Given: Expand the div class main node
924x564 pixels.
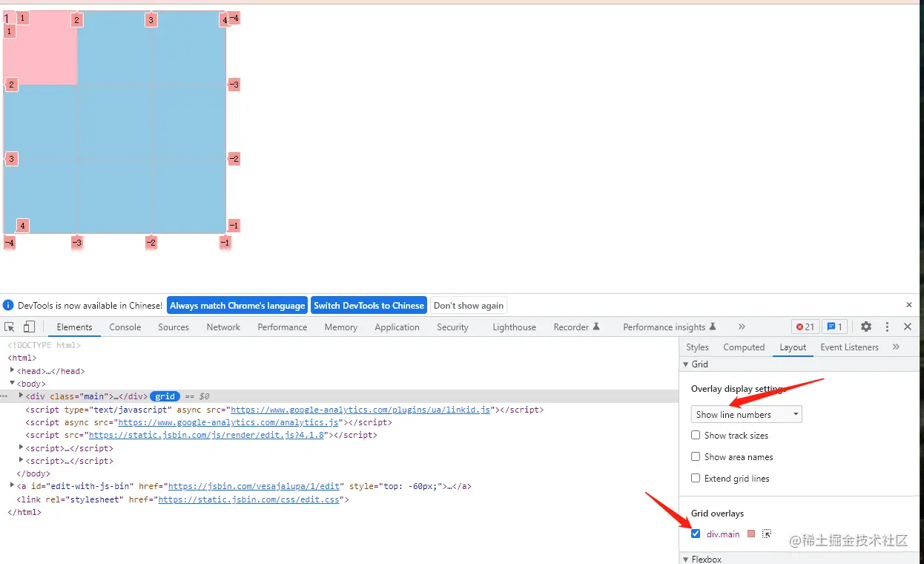Looking at the screenshot, I should coord(22,396).
